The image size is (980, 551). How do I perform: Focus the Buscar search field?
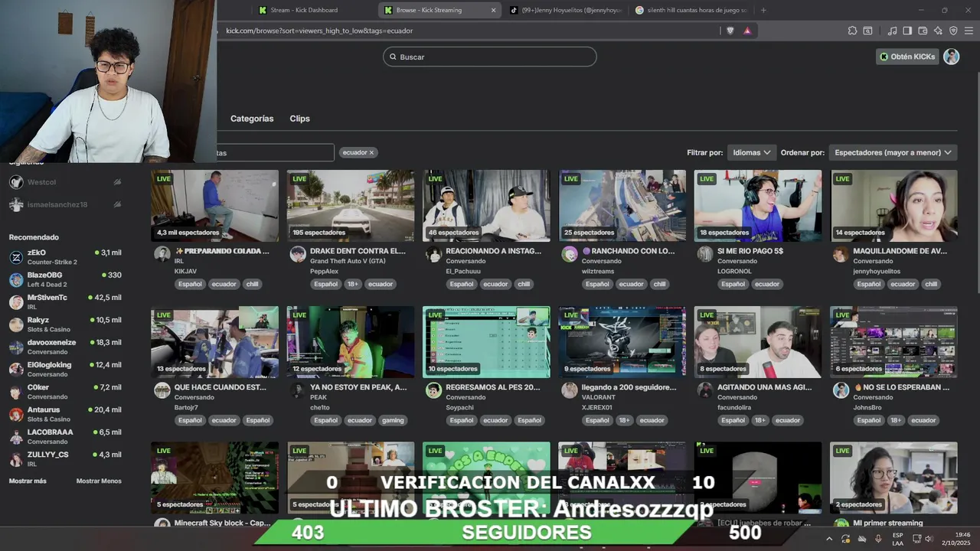[490, 57]
